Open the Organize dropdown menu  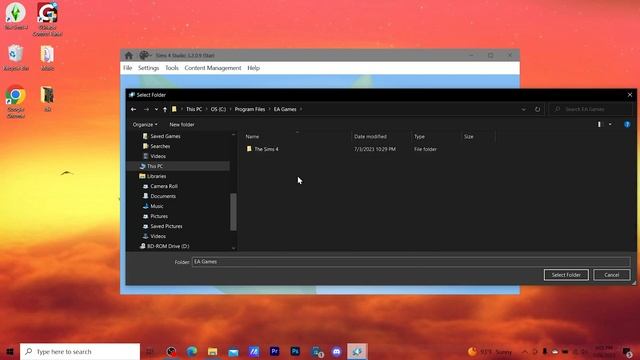(x=145, y=124)
